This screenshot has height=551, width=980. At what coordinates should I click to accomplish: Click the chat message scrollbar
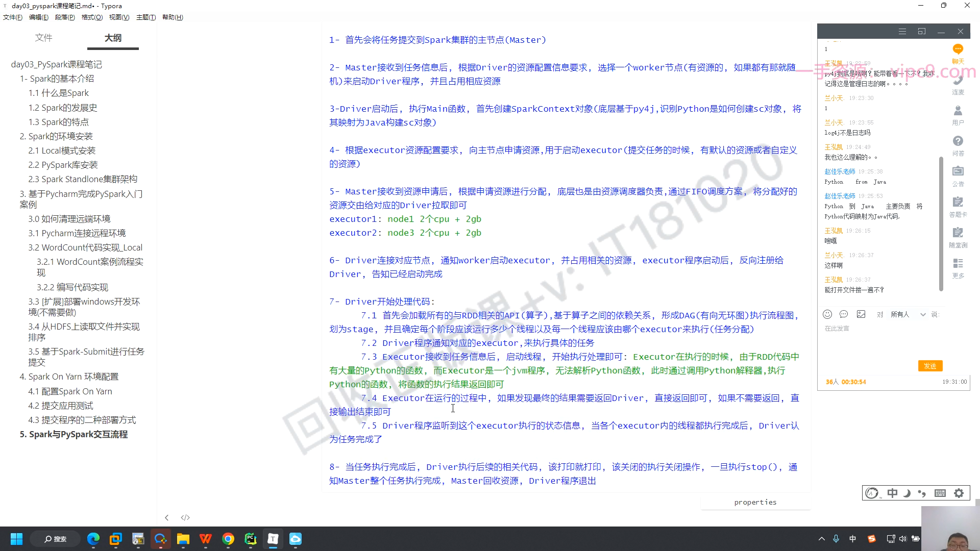tap(941, 224)
